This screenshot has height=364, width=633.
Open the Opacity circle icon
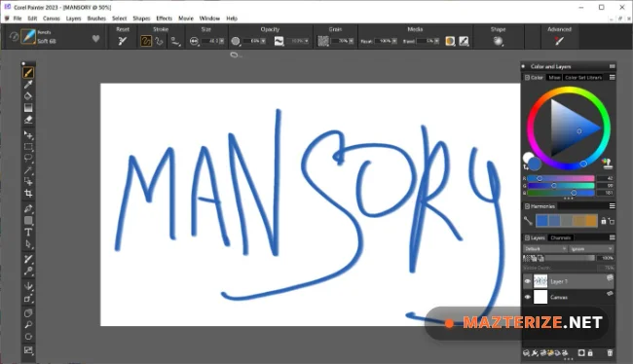[236, 41]
